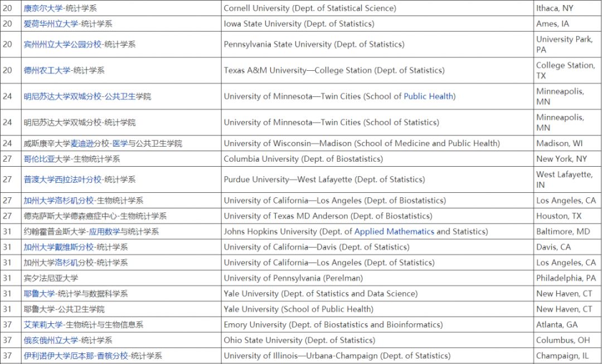Open the 俄亥俄州立大学 link
Viewport: 602px width, 364px height.
pyautogui.click(x=51, y=340)
